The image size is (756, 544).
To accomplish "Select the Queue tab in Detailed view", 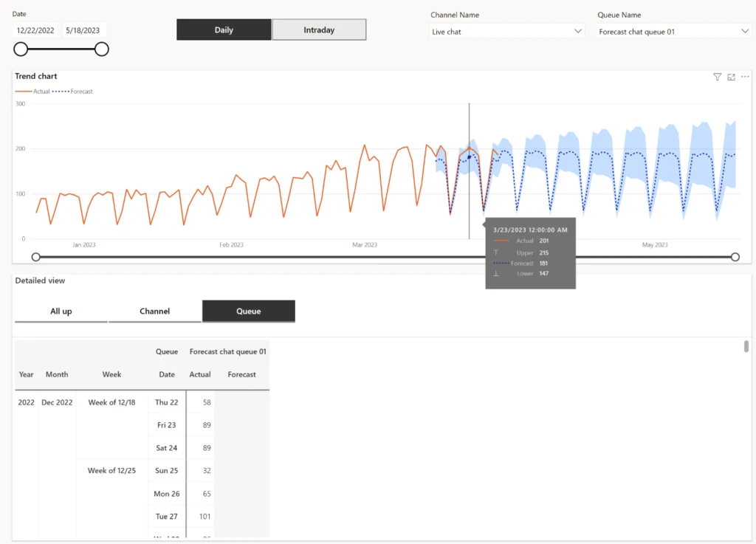I will tap(248, 311).
